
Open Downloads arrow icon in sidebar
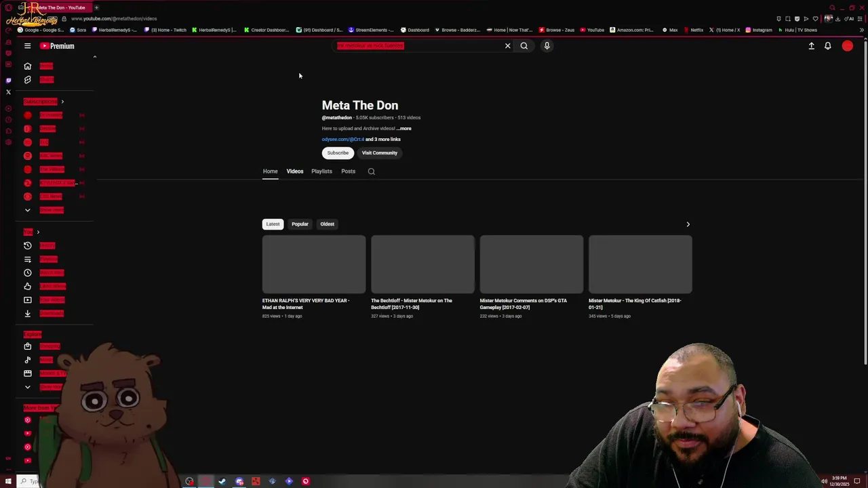pyautogui.click(x=28, y=313)
